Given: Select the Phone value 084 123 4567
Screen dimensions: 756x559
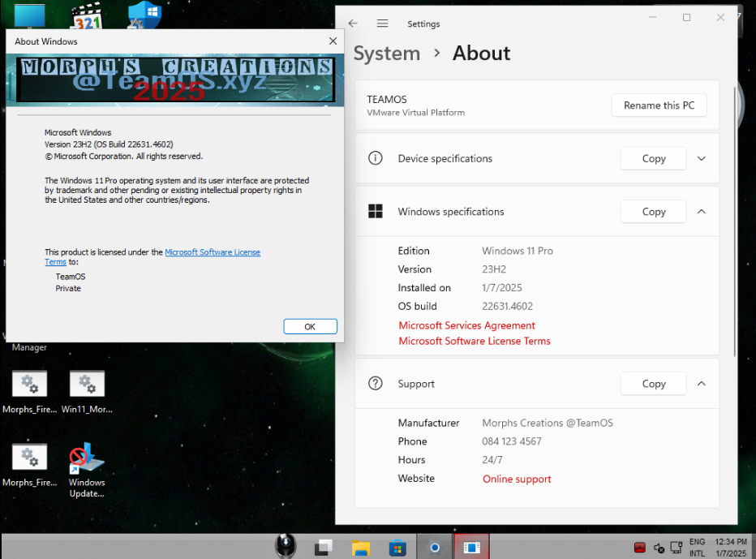Looking at the screenshot, I should (x=512, y=441).
